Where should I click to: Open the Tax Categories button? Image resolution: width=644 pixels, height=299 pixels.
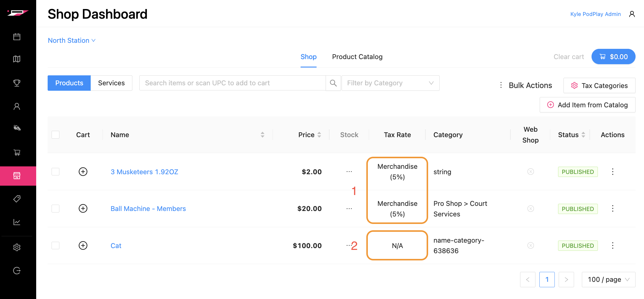pos(599,86)
